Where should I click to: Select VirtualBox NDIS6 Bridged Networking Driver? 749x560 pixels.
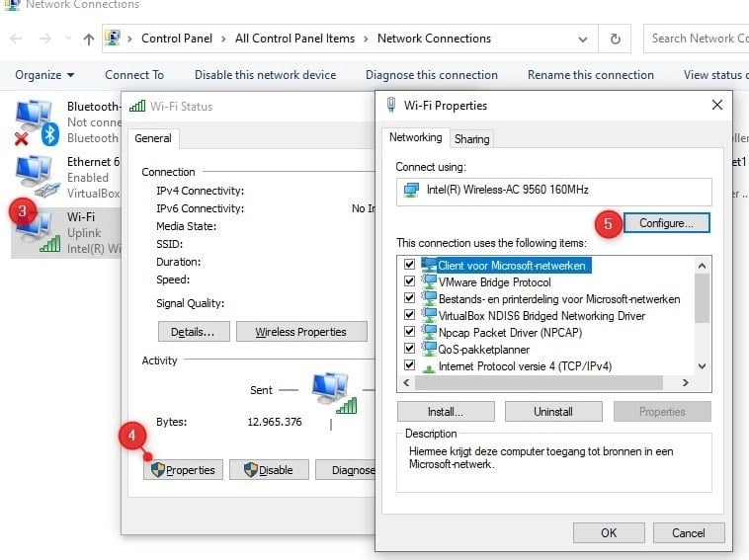coord(541,316)
